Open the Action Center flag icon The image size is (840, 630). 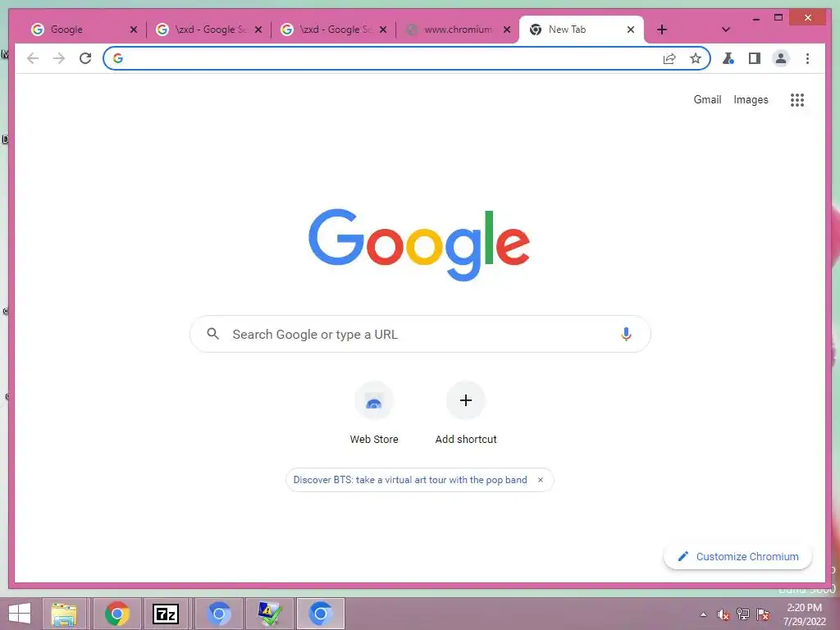[x=763, y=614]
